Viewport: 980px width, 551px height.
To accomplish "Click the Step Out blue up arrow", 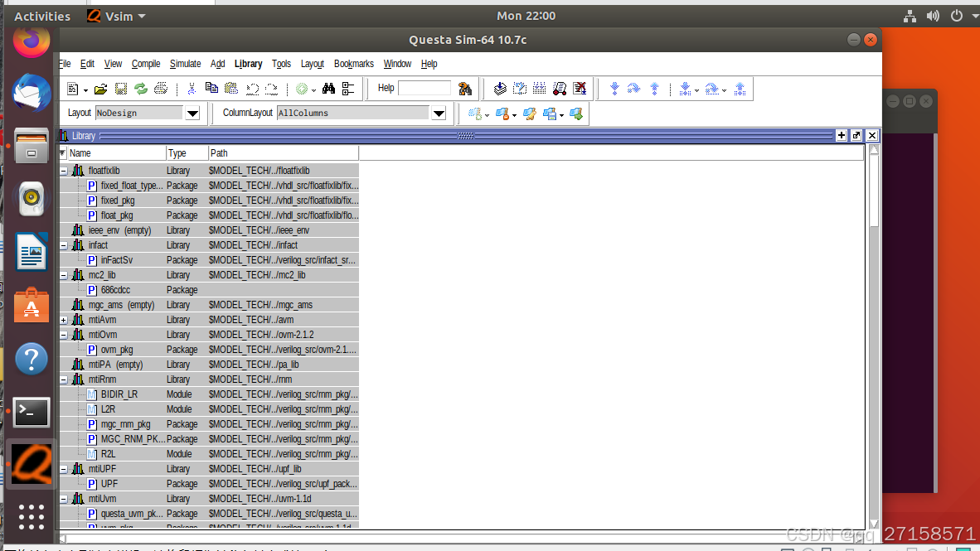I will 654,89.
